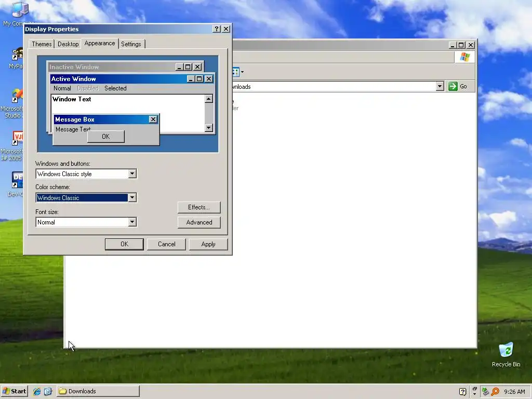
Task: Open the Settings tab
Action: point(131,44)
